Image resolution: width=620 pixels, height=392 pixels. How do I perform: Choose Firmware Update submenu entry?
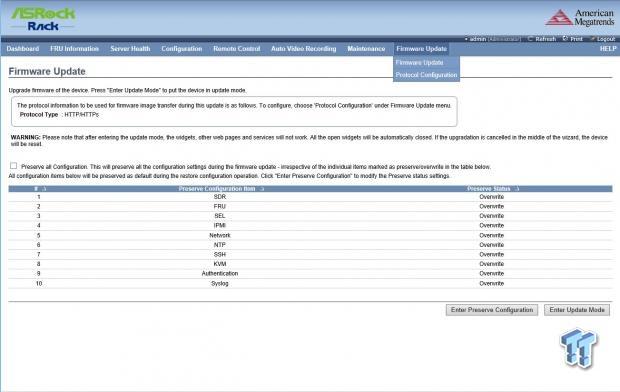click(x=419, y=62)
